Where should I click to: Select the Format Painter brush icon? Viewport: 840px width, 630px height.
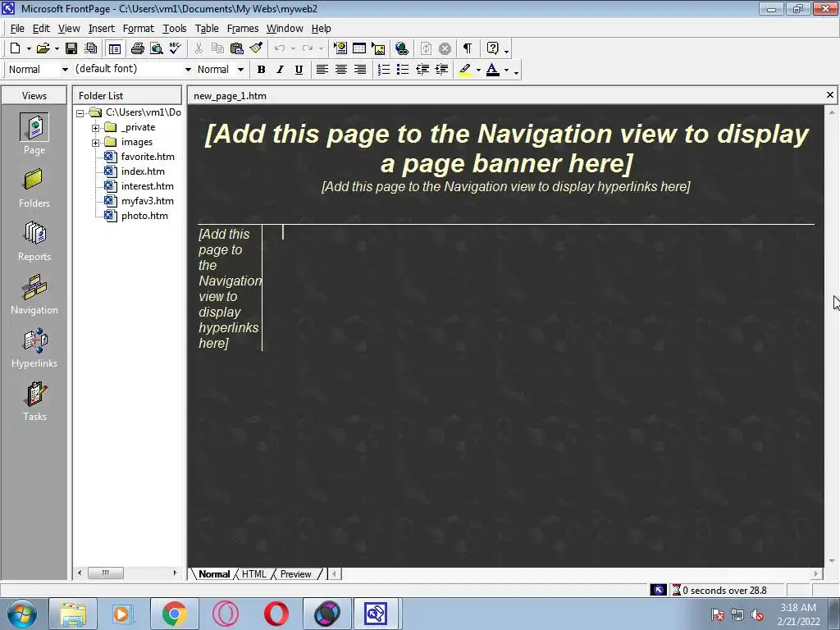[256, 48]
